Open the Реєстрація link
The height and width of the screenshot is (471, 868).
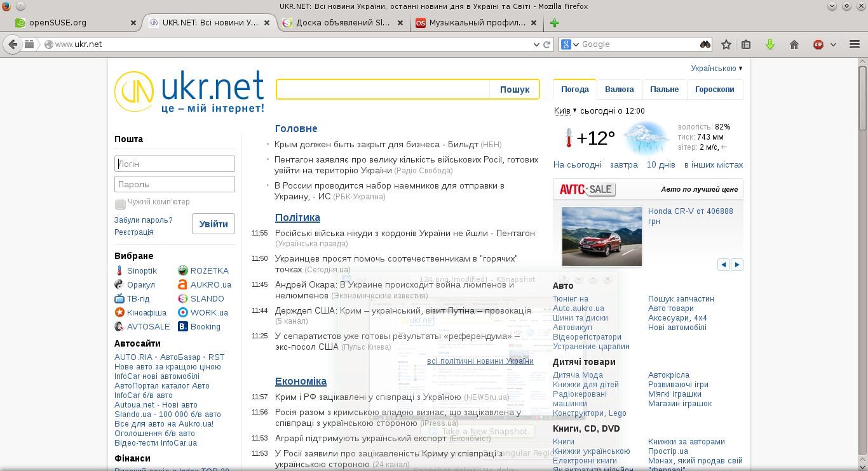click(x=134, y=232)
